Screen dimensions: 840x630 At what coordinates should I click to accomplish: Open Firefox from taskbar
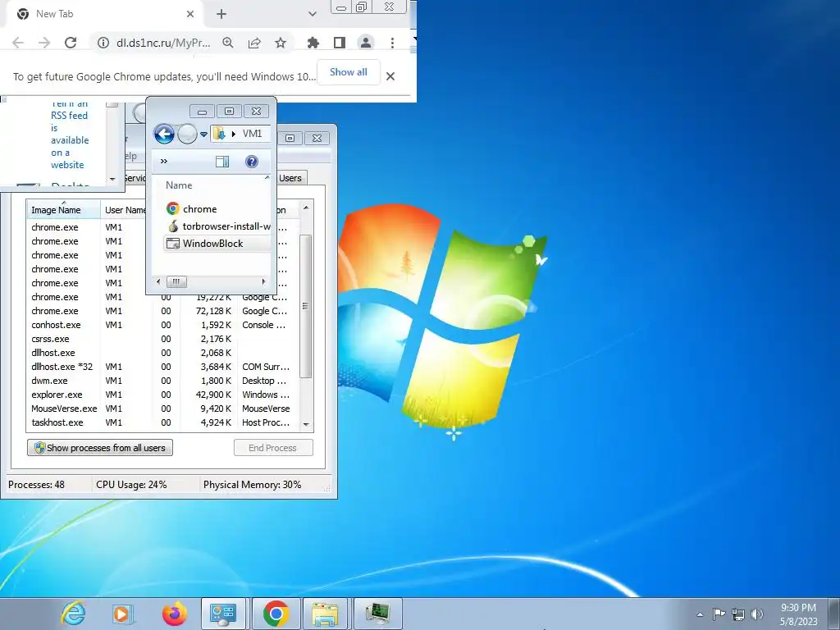(x=174, y=614)
